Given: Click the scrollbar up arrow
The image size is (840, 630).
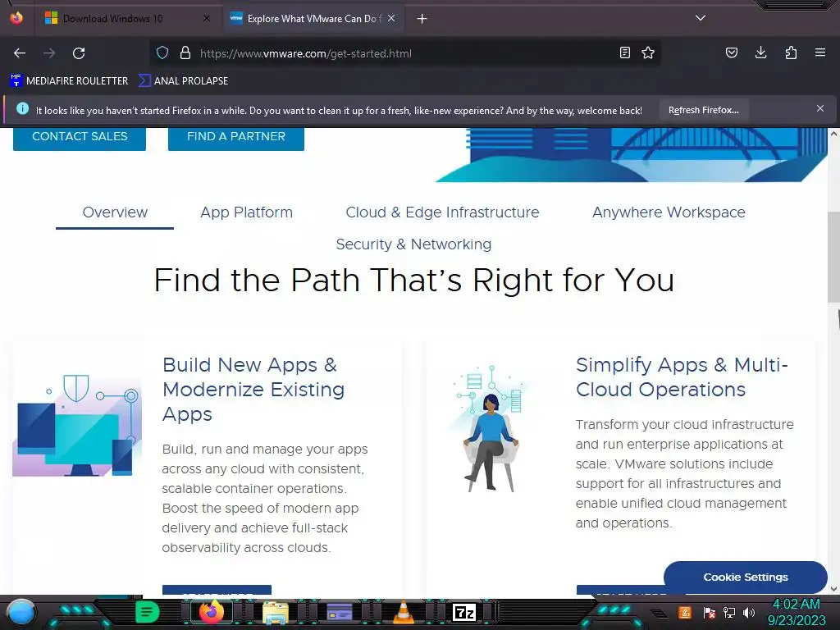Looking at the screenshot, I should [833, 134].
